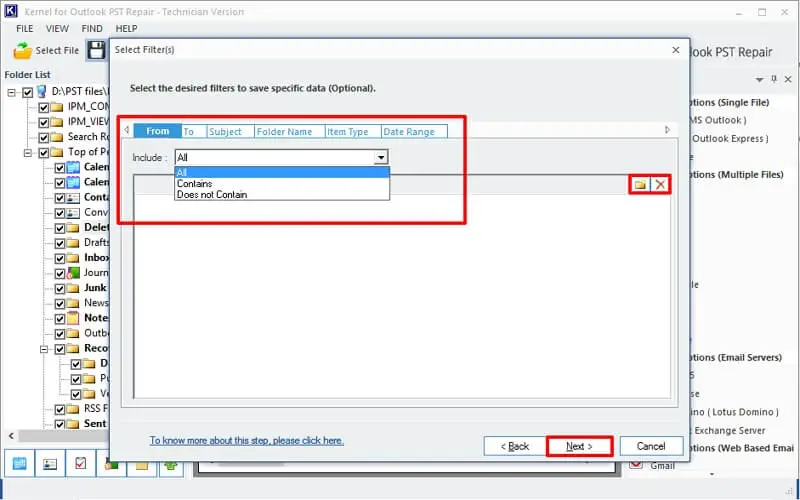Click the Inbox folder icon in tree
The width and height of the screenshot is (800, 500).
coord(73,258)
